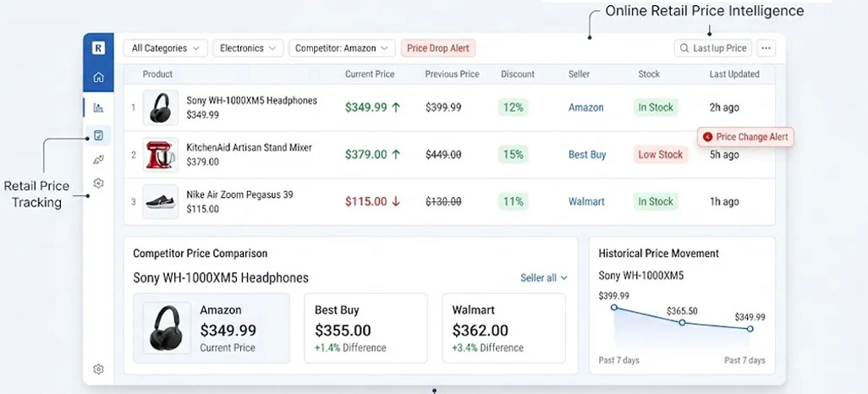Open the Seller all dropdown
The width and height of the screenshot is (868, 394).
544,278
